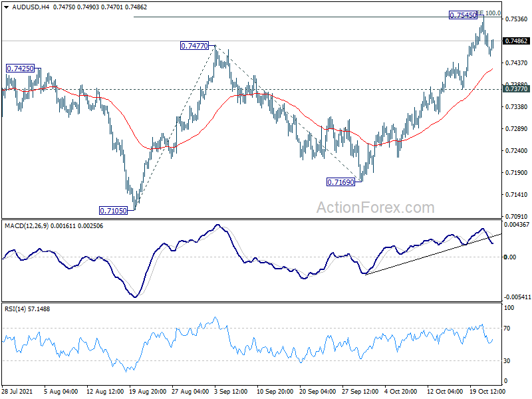Select the 0.75450 price label
The image size is (532, 399).
[463, 15]
